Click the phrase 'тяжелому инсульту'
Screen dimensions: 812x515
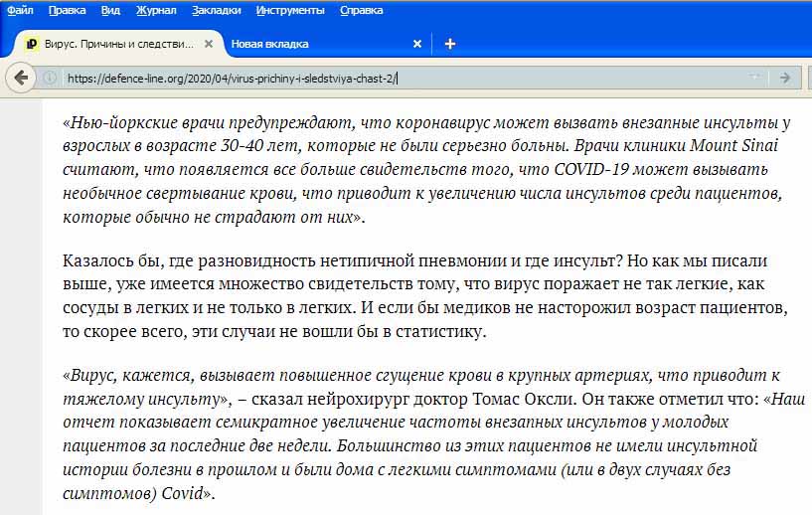(x=141, y=400)
